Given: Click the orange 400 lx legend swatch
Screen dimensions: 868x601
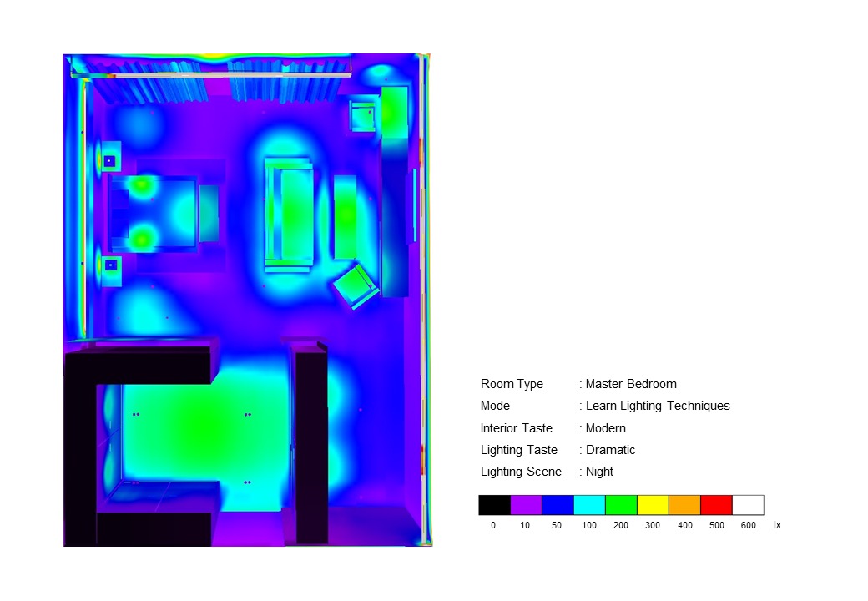Looking at the screenshot, I should point(684,505).
